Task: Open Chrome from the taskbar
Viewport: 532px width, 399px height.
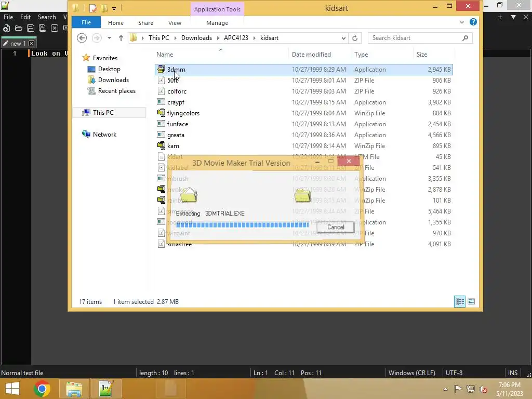Action: 42,389
